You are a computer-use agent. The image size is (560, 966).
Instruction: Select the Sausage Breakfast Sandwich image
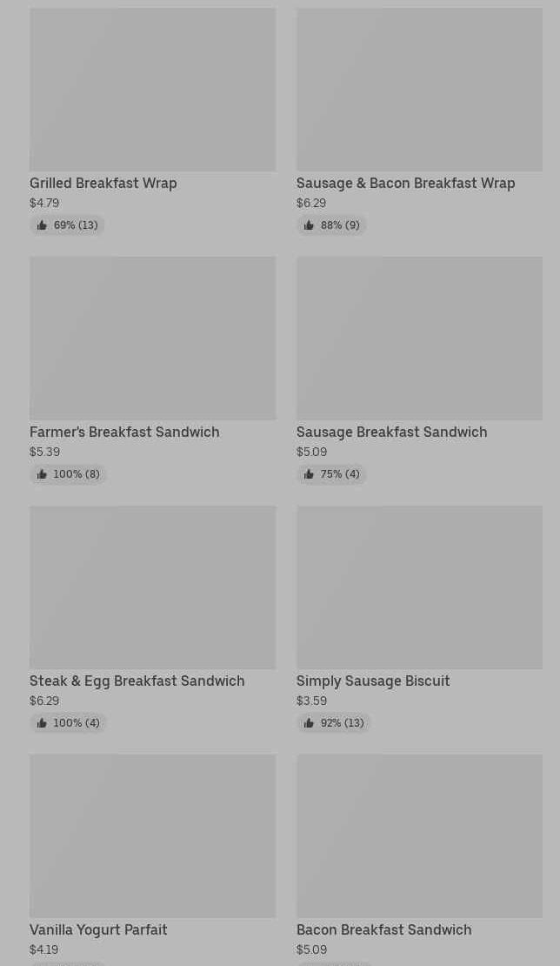[419, 338]
